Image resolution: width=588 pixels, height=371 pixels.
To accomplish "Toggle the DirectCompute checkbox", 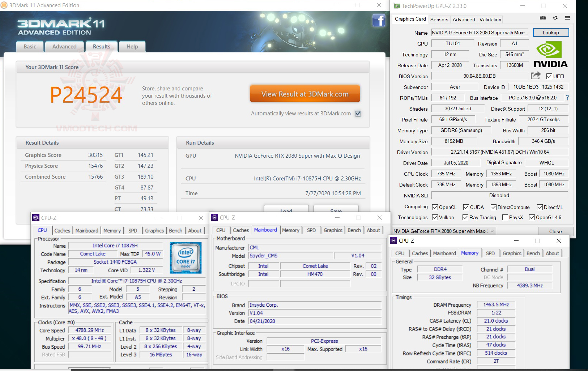I will pyautogui.click(x=494, y=207).
